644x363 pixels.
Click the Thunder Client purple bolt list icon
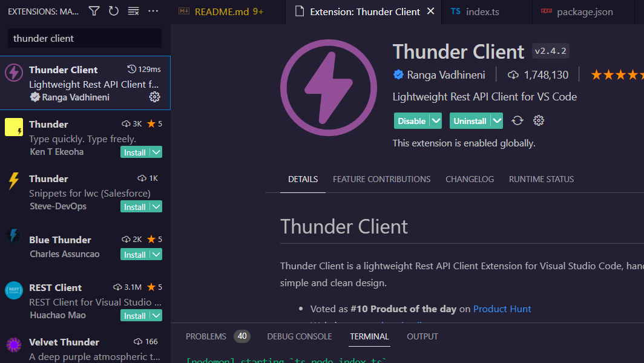pos(14,73)
